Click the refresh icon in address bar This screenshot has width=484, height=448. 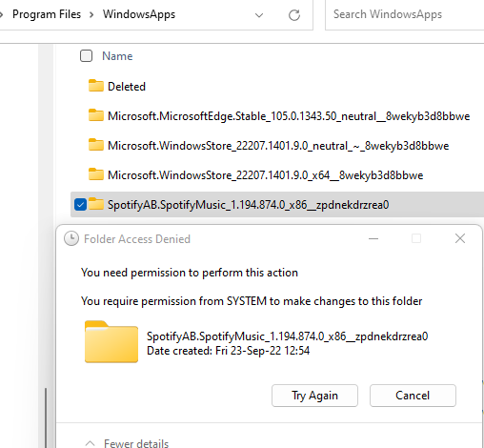point(294,15)
